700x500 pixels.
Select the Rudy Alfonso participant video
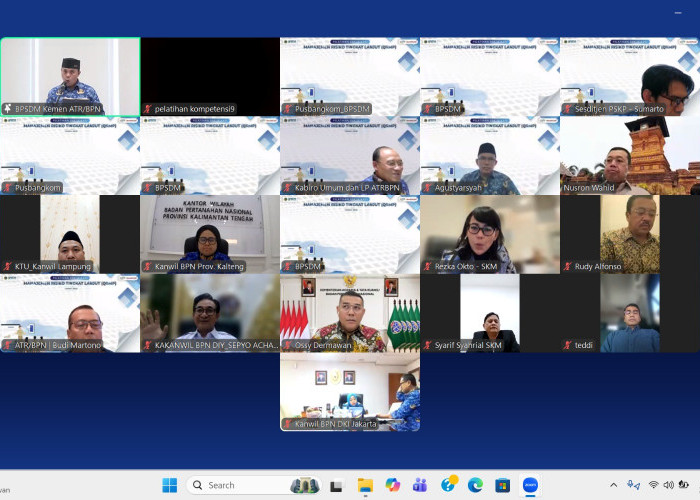(630, 233)
